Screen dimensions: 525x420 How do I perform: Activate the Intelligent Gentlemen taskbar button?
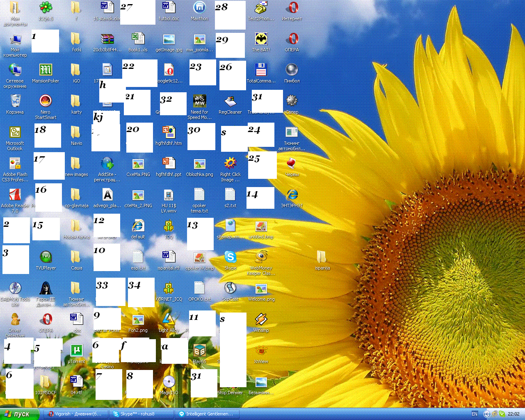point(207,414)
